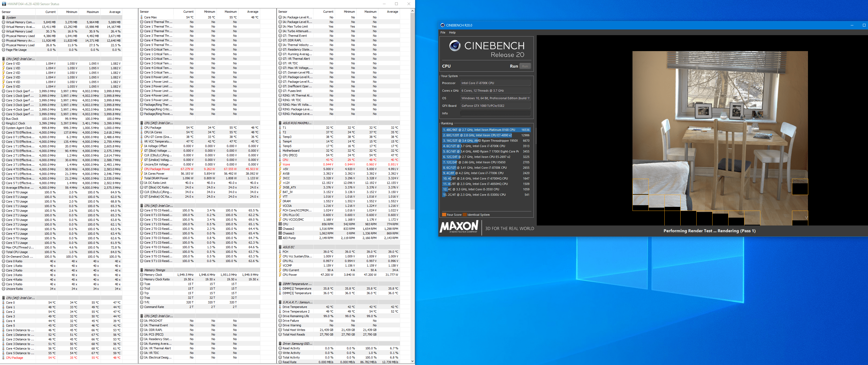Screen dimensions: 868x365
Task: Click the Average column header in left sensor panel
Action: [x=115, y=12]
